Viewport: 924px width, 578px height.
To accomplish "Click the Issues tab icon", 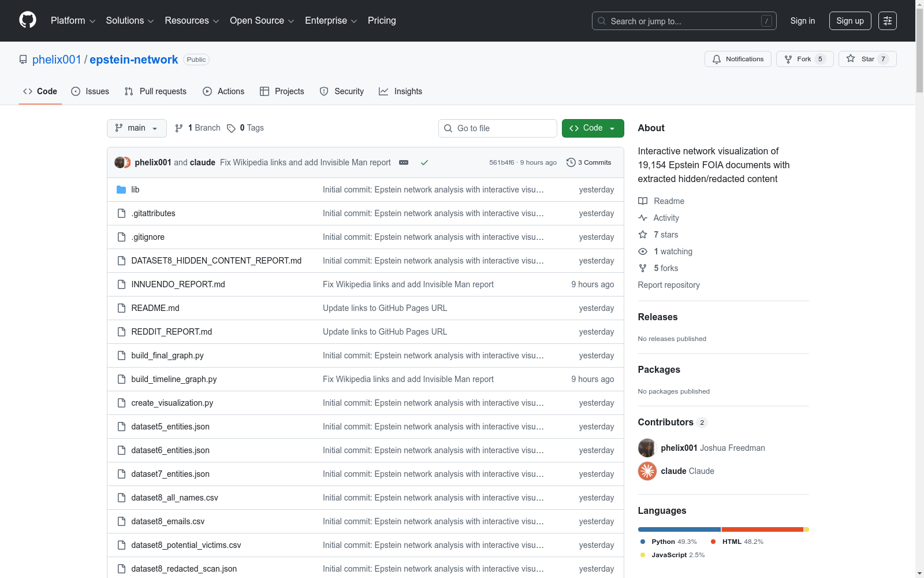I will [x=76, y=91].
